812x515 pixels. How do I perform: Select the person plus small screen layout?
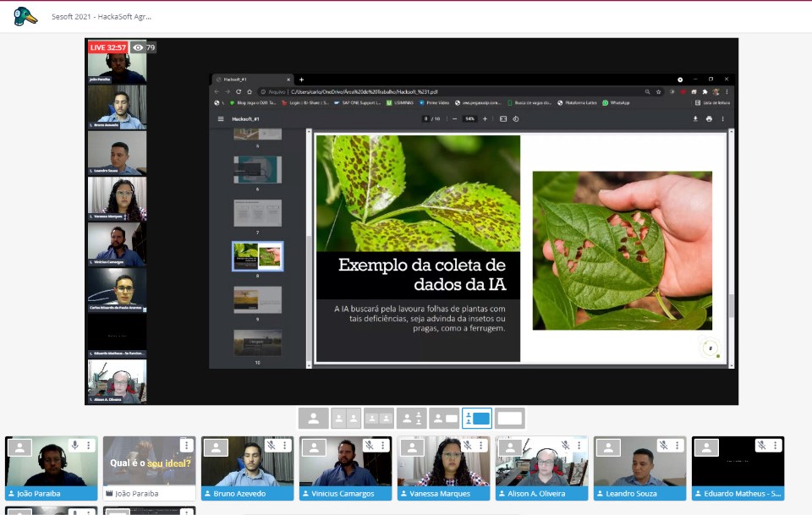pos(444,419)
